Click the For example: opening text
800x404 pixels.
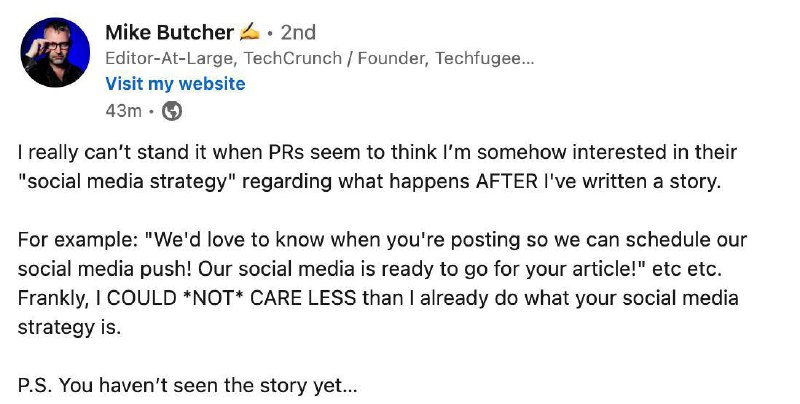(x=78, y=240)
